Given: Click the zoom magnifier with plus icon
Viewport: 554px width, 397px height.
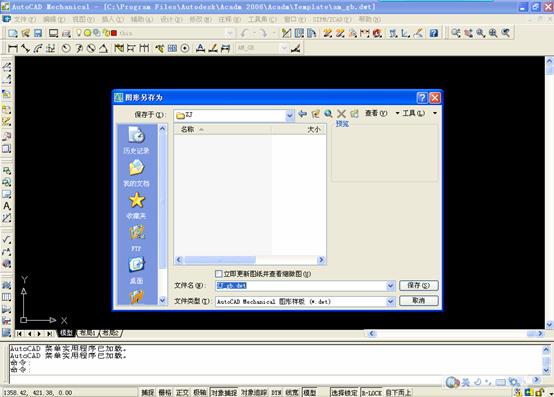Looking at the screenshot, I should click(493, 33).
